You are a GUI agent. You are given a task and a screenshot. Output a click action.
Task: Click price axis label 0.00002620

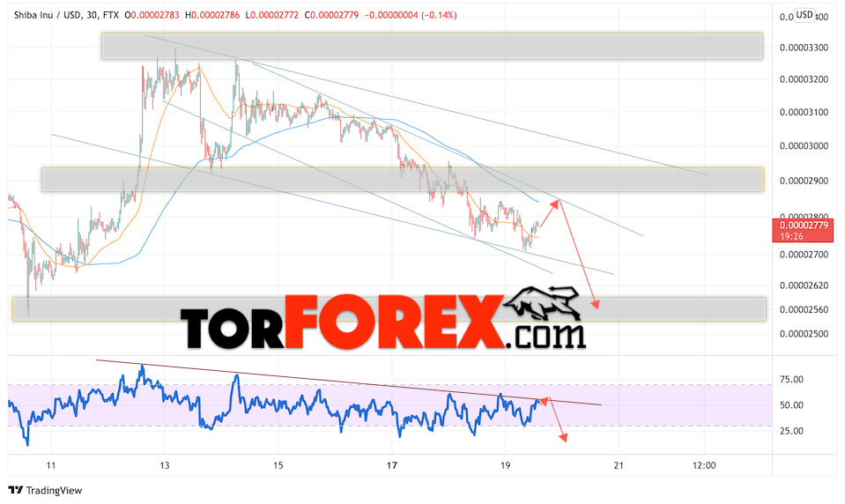pyautogui.click(x=804, y=285)
